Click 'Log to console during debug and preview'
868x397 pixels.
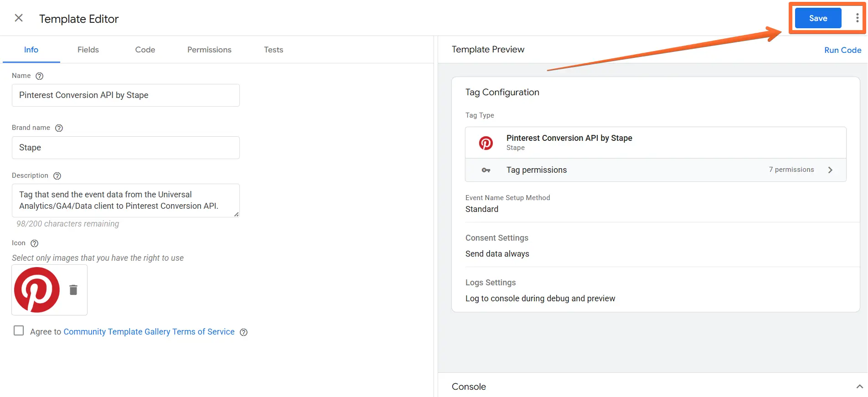click(540, 299)
